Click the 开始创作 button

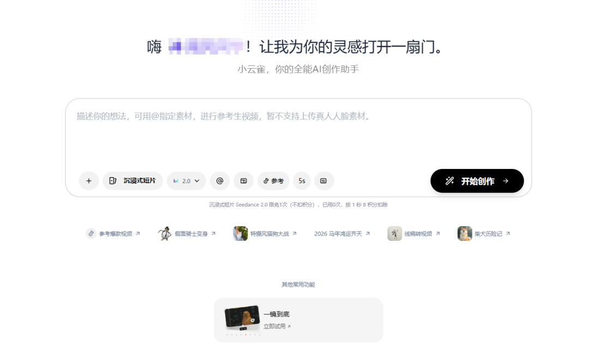tap(477, 180)
